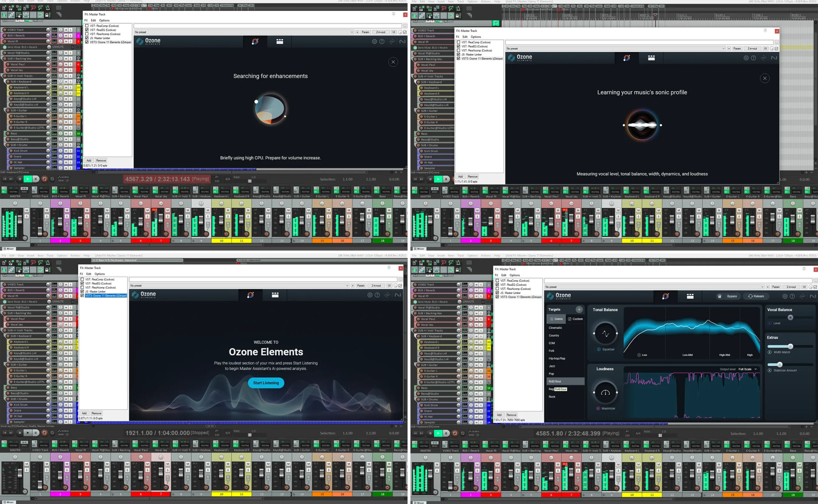
Task: Select the Hip-hop/Rap genre target
Action: (x=565, y=358)
